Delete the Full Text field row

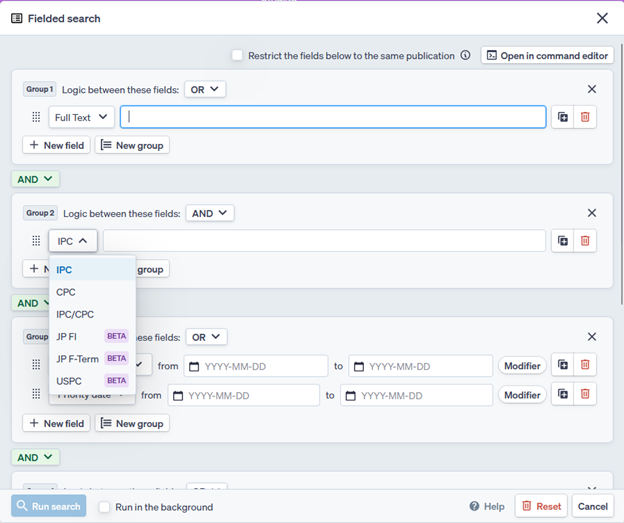(585, 117)
